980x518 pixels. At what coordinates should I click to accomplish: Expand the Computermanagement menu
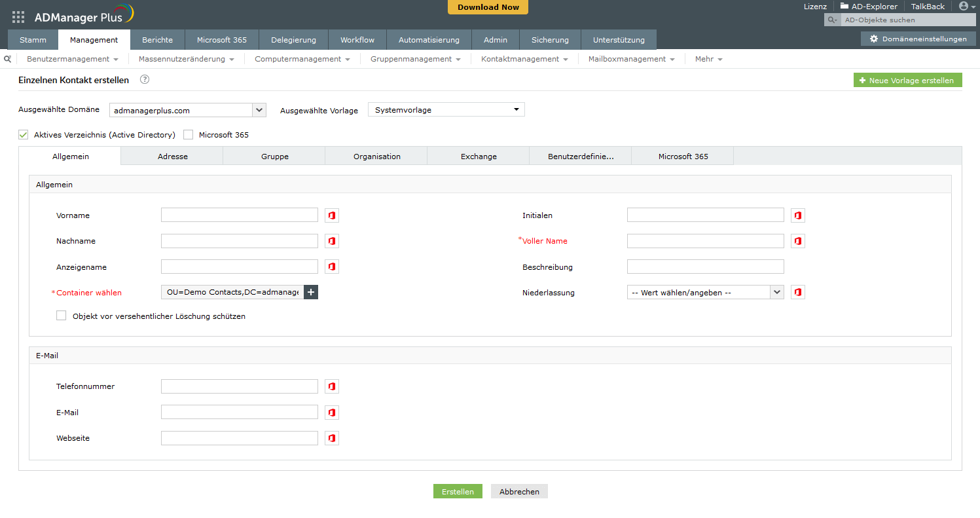pyautogui.click(x=302, y=59)
